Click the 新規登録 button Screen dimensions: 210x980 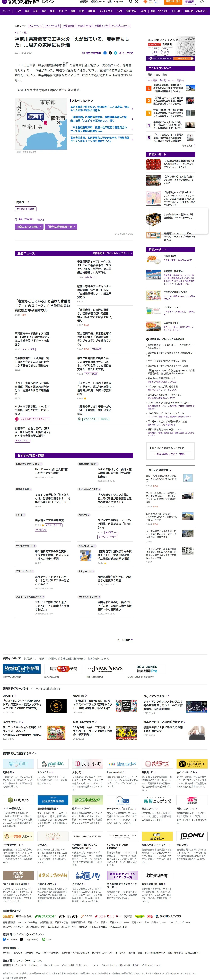click(x=189, y=2)
